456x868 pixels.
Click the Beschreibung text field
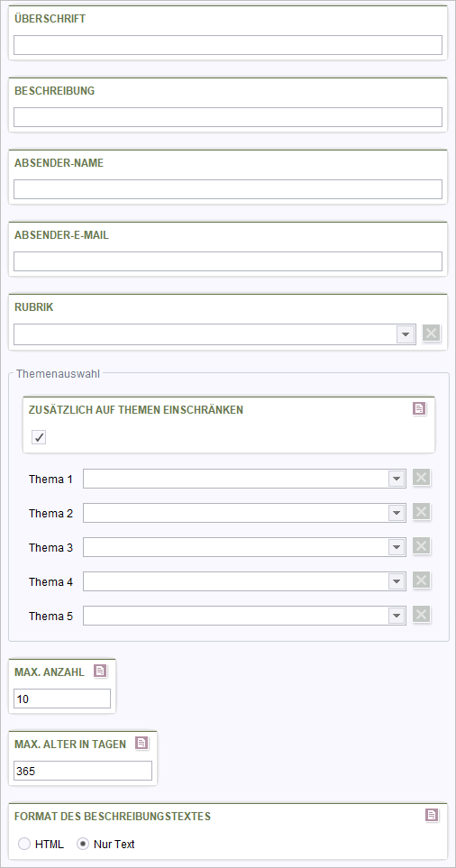point(228,117)
